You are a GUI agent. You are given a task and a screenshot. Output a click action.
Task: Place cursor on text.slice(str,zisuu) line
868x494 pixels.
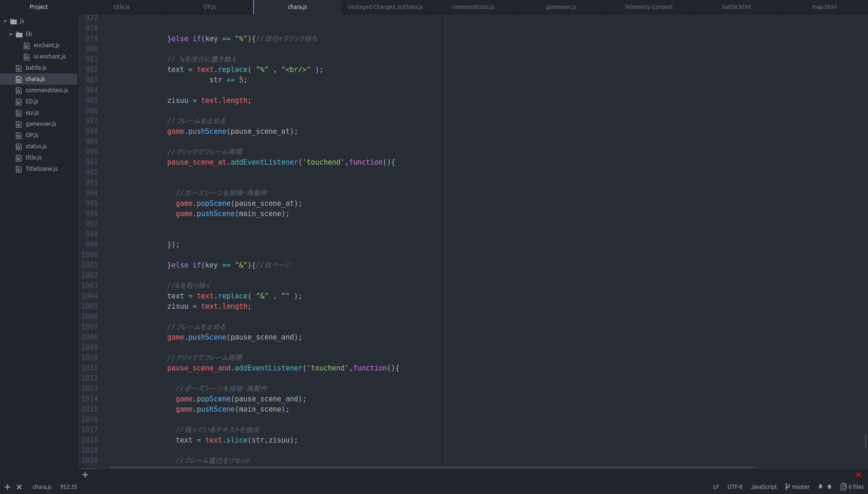(237, 440)
